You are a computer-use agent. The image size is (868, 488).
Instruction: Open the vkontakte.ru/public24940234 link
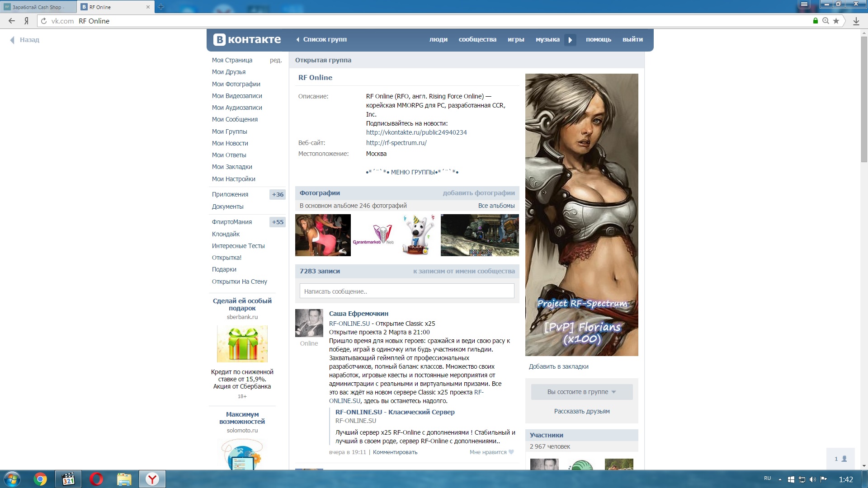tap(416, 132)
